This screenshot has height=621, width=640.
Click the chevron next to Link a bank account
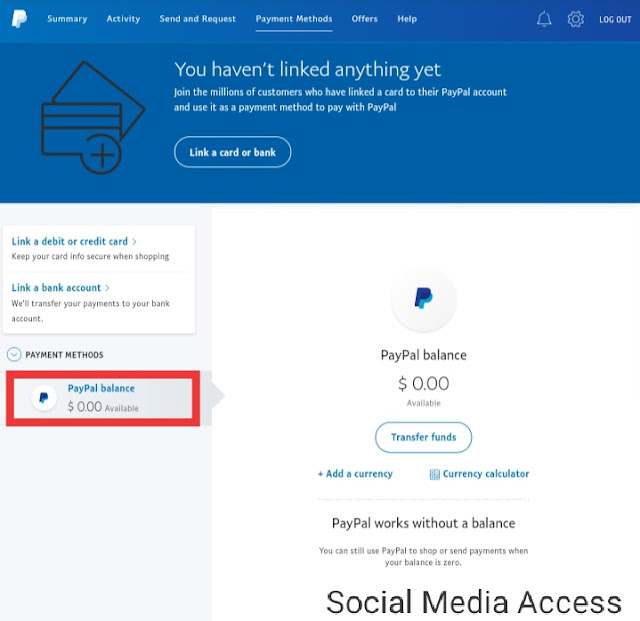107,288
